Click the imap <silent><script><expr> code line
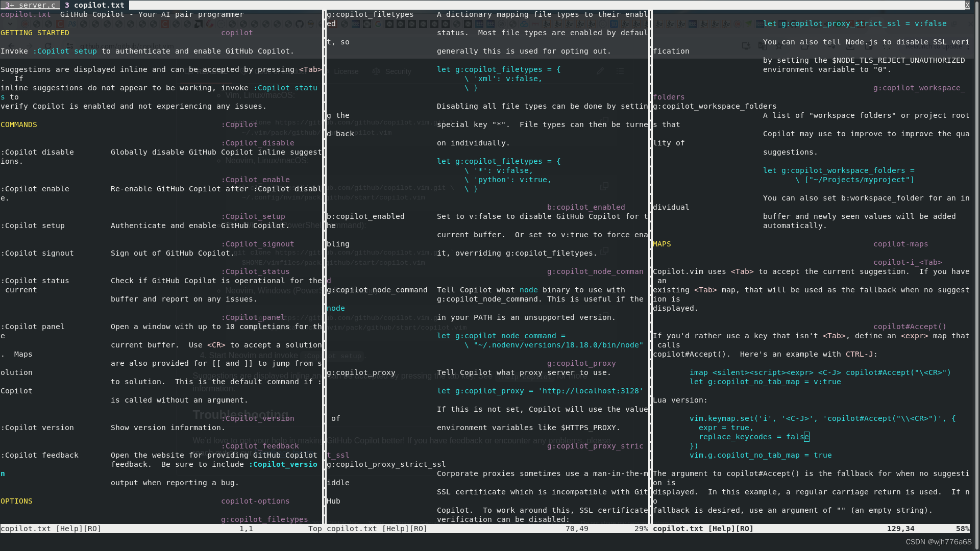Screen dimensions: 980x551 [820, 372]
